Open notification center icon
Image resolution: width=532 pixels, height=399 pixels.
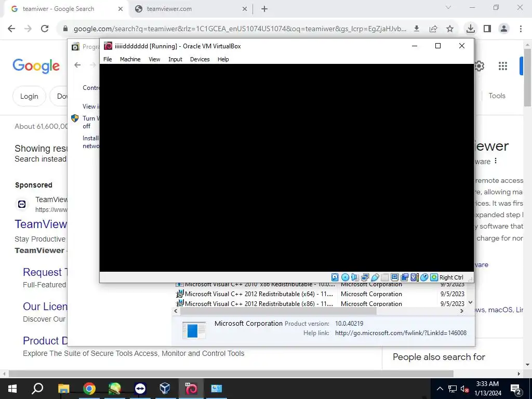516,389
